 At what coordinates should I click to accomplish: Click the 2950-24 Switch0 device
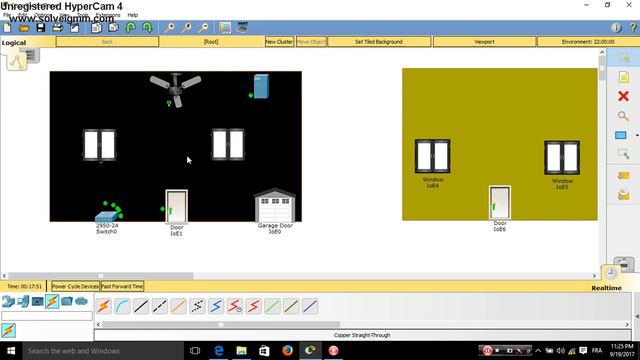(x=107, y=216)
